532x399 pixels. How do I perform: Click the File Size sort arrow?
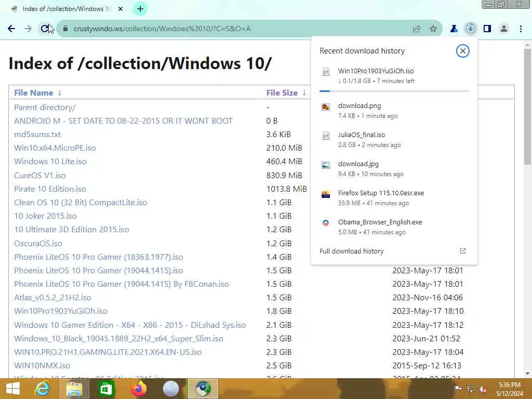(304, 92)
